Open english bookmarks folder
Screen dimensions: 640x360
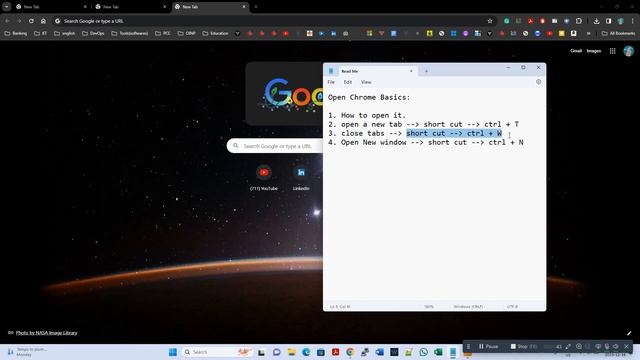(x=64, y=33)
